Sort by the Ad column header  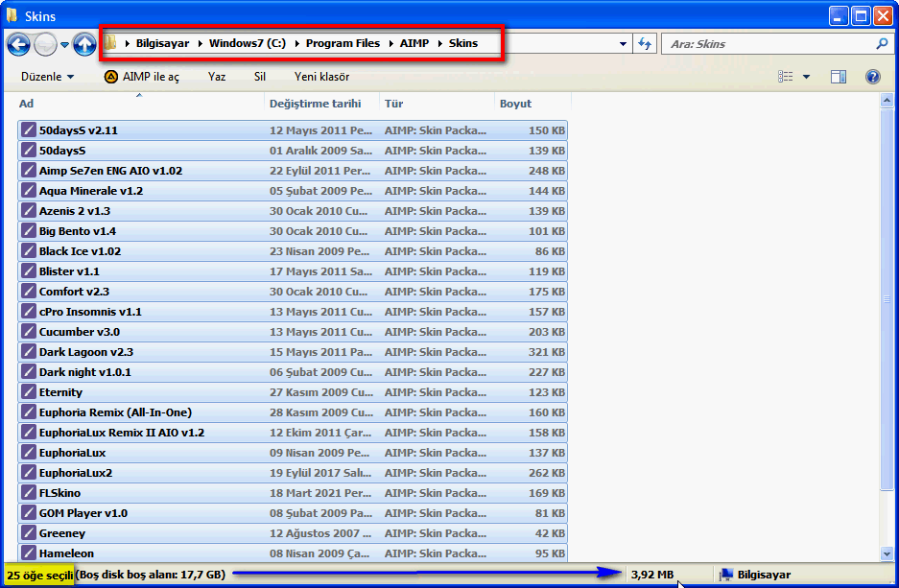click(140, 104)
